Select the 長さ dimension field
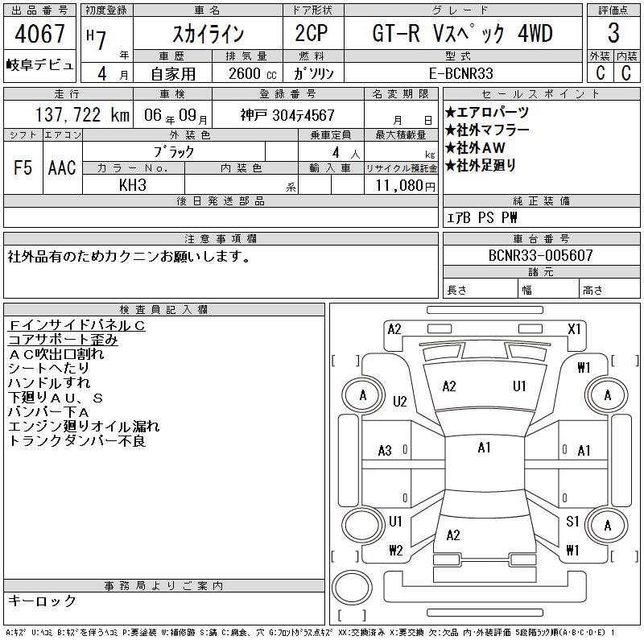 (x=481, y=290)
